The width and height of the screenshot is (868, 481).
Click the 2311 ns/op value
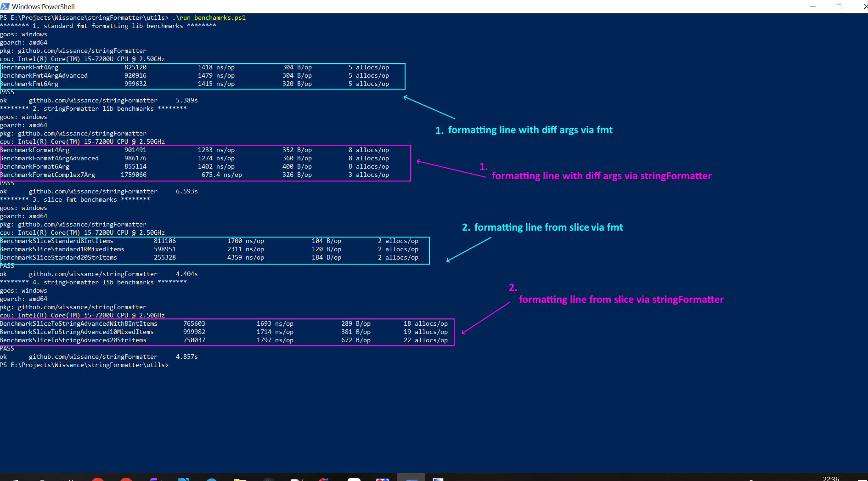(246, 249)
